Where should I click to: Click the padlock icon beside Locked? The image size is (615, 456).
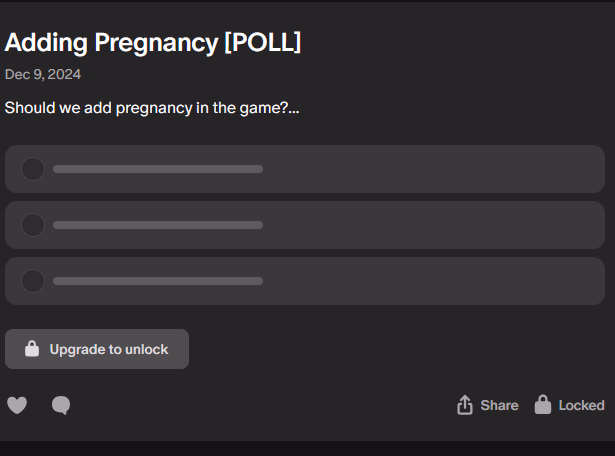click(543, 404)
